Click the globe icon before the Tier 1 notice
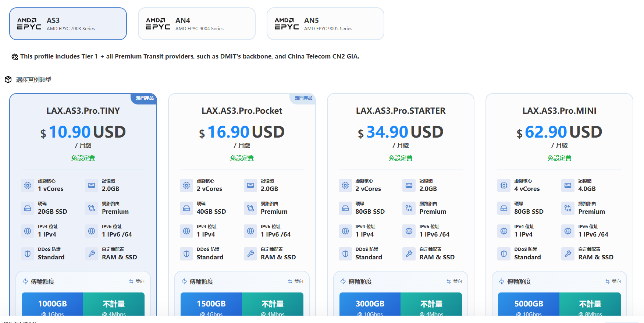The height and width of the screenshot is (323, 644). [x=15, y=57]
